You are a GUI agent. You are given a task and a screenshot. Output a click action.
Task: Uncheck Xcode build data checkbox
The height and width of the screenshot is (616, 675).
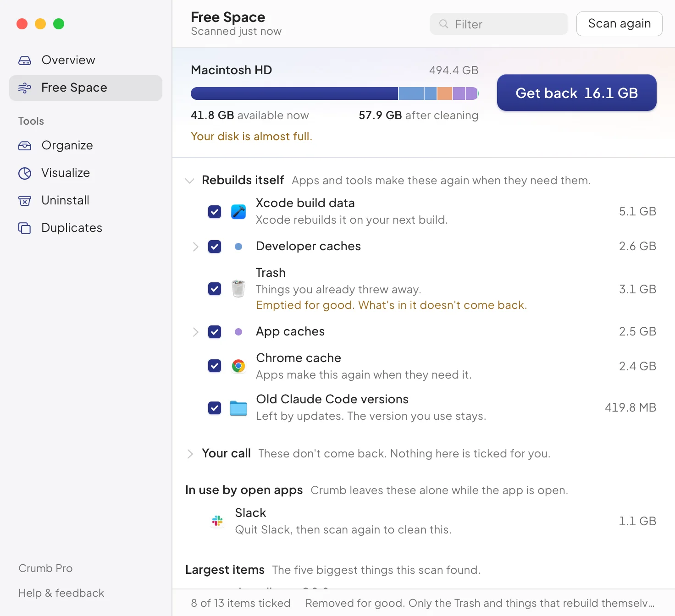pos(215,212)
